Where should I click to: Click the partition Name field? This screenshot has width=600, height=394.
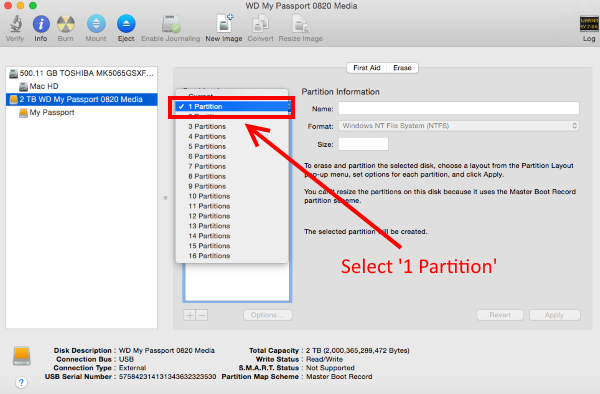click(459, 108)
